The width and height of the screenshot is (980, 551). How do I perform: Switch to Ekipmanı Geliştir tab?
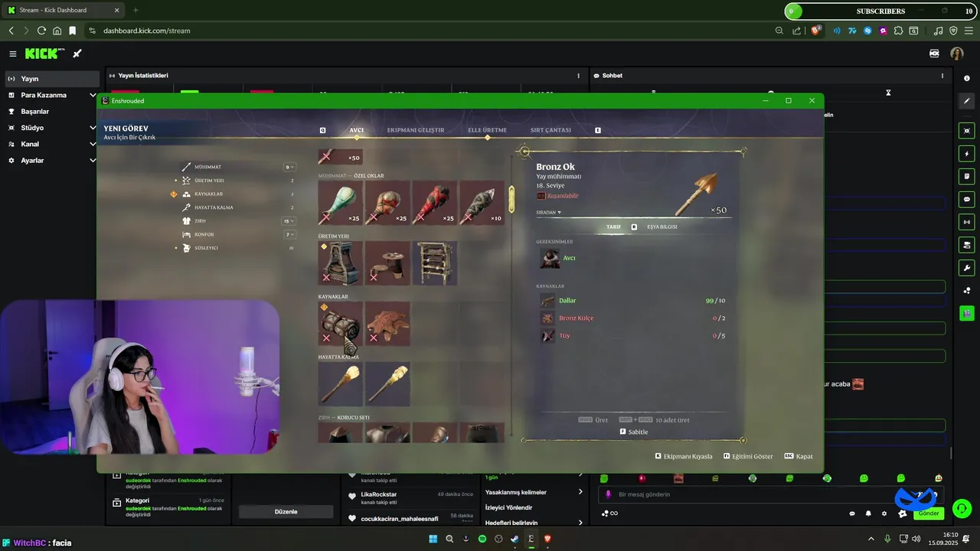tap(416, 130)
